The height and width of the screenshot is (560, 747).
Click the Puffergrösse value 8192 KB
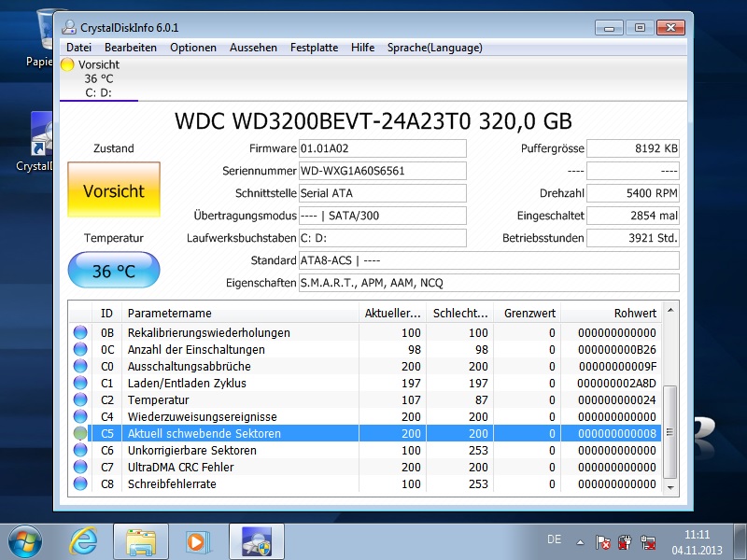coord(633,148)
